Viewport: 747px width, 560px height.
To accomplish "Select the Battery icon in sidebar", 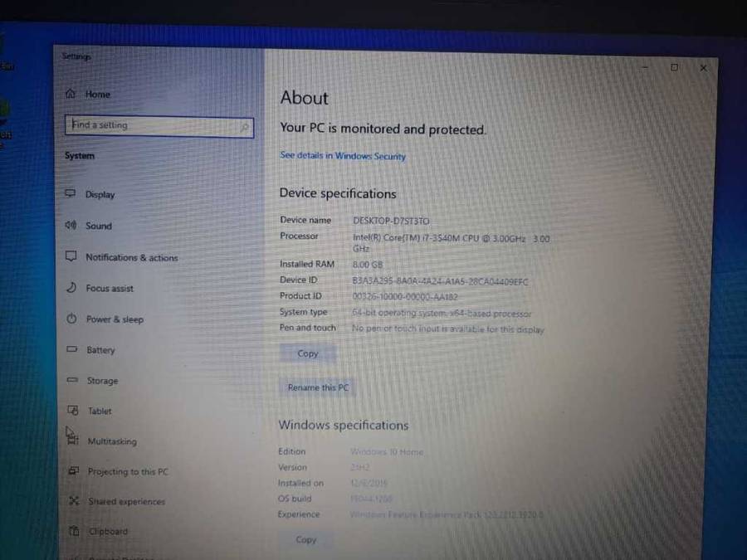I will coord(72,350).
